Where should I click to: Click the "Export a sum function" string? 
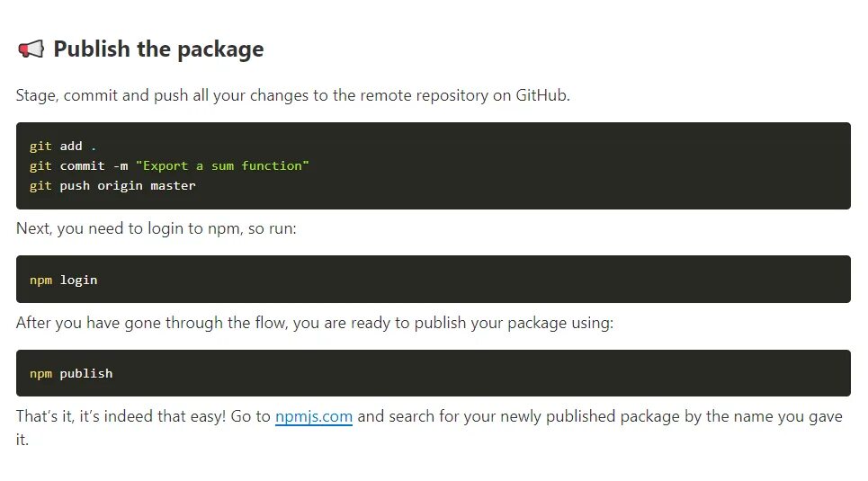click(x=222, y=166)
